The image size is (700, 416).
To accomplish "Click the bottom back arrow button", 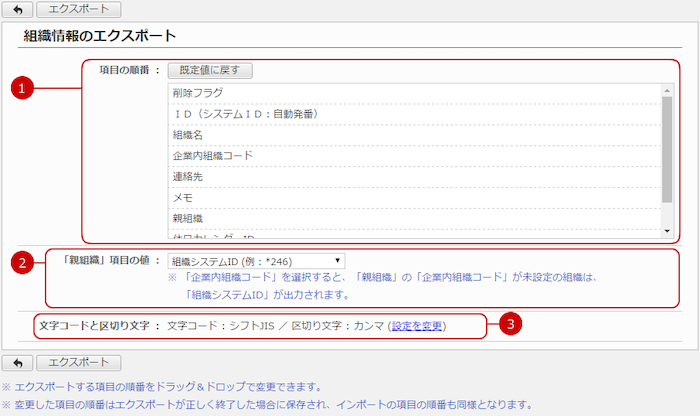I will pyautogui.click(x=17, y=362).
